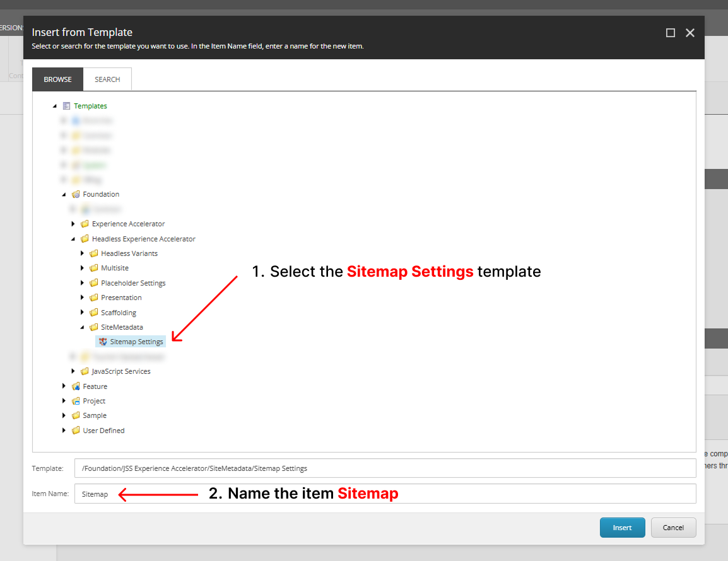Image resolution: width=728 pixels, height=561 pixels.
Task: Click the Presentation folder icon
Action: (x=94, y=298)
